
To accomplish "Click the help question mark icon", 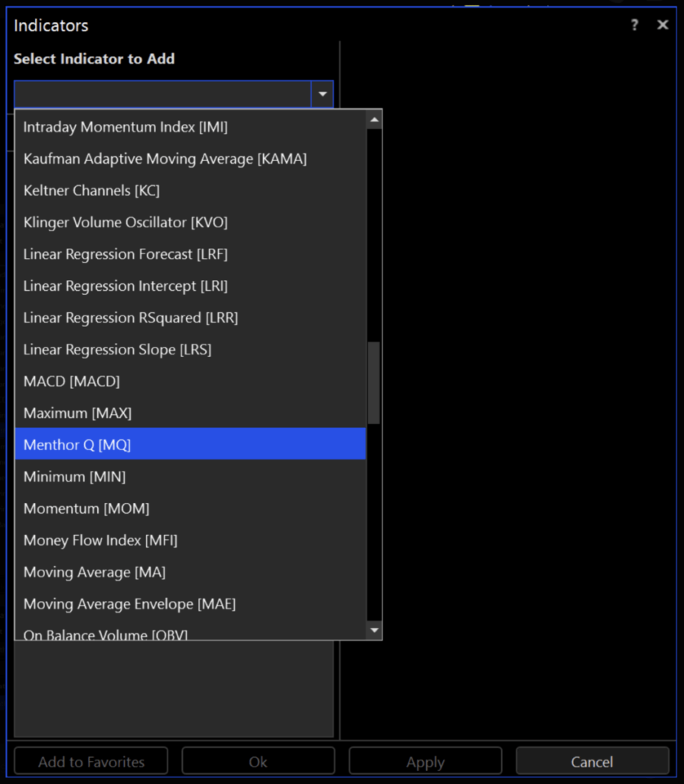I will pyautogui.click(x=634, y=24).
